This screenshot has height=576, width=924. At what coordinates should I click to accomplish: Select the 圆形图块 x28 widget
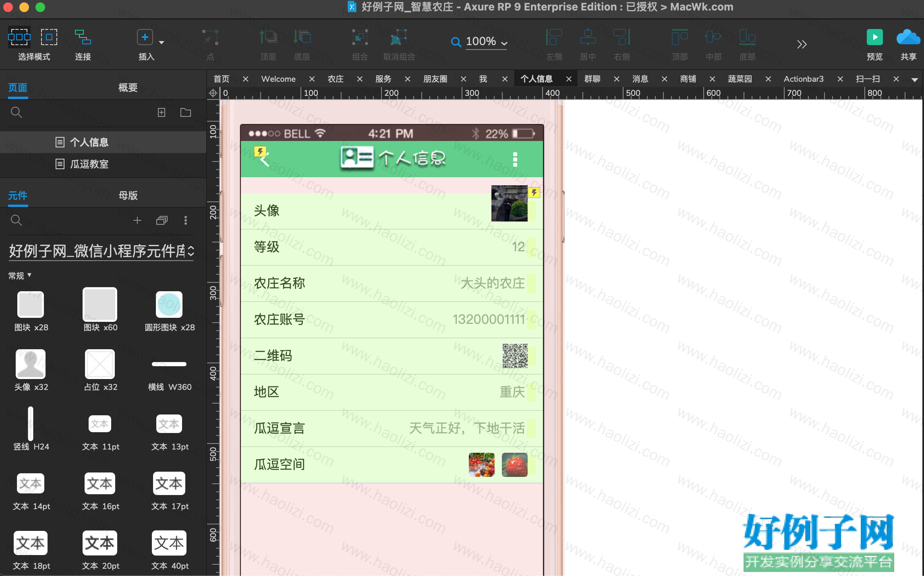pyautogui.click(x=170, y=311)
